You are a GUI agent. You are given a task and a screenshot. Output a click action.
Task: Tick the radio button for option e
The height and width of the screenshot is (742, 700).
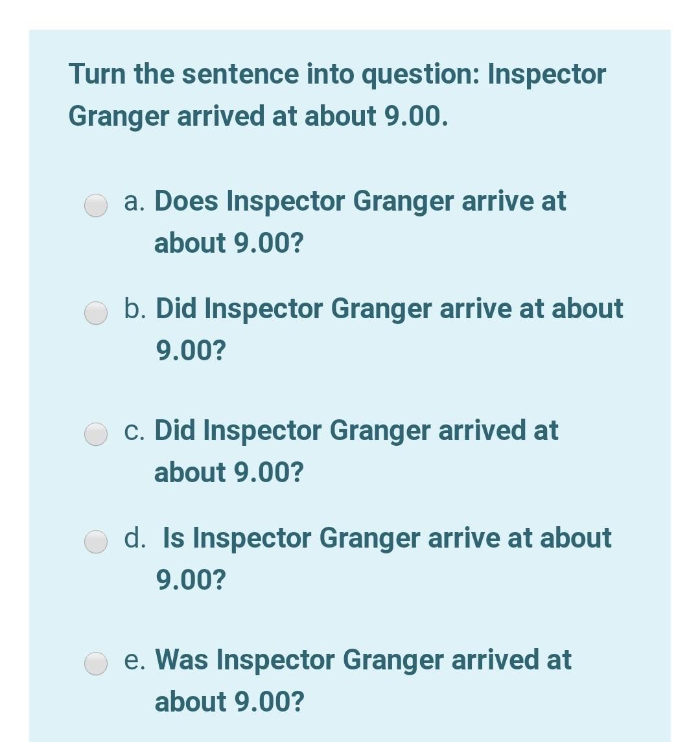coord(96,663)
